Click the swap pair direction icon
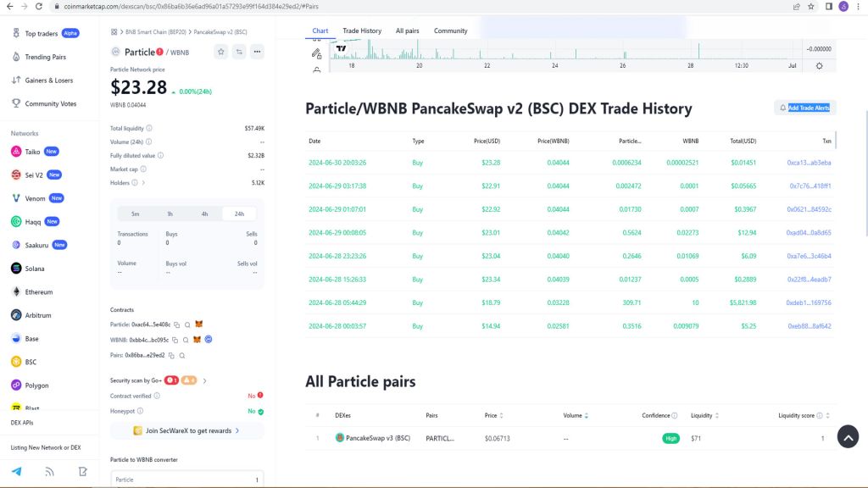 [239, 52]
